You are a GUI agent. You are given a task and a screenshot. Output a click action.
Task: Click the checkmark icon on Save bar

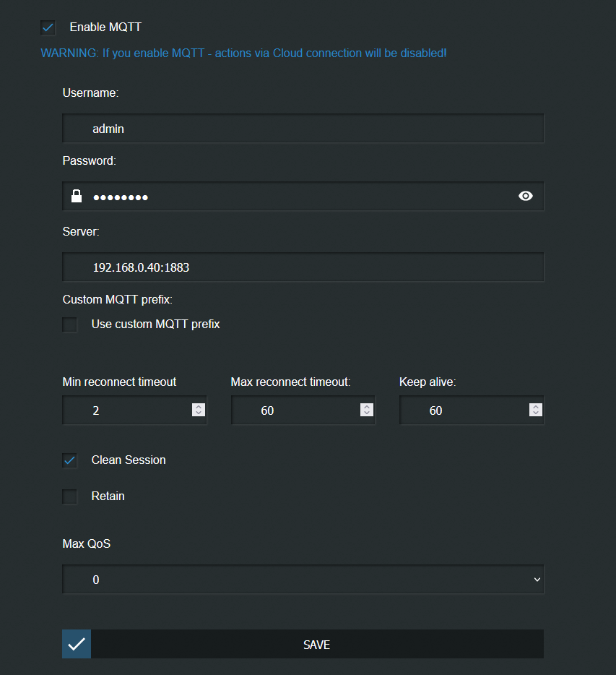click(x=77, y=644)
